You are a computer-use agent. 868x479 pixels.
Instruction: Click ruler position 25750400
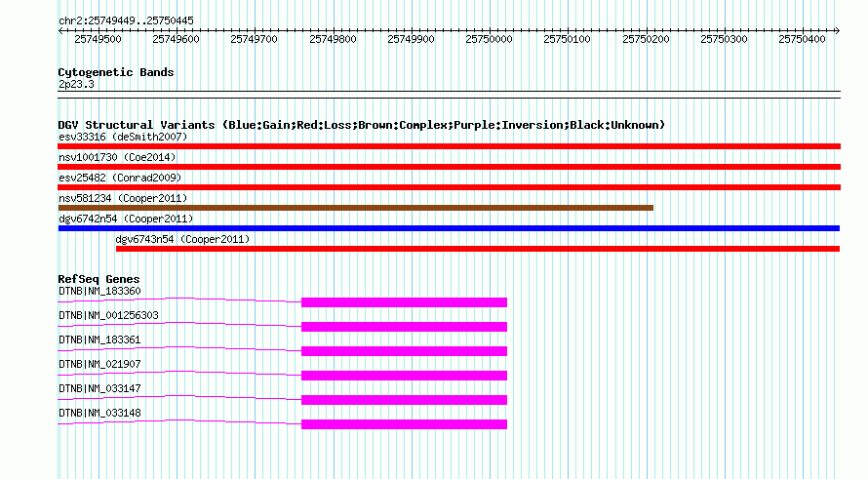[802, 39]
